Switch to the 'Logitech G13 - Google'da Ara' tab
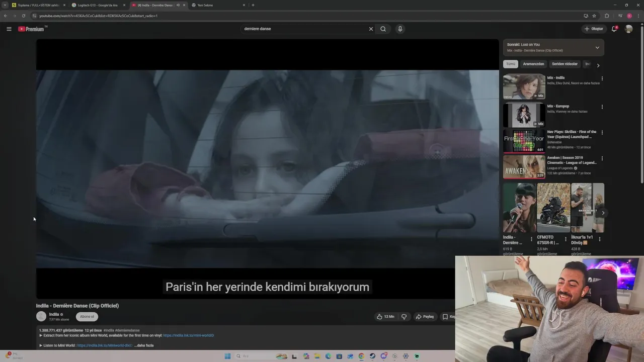 pos(98,5)
